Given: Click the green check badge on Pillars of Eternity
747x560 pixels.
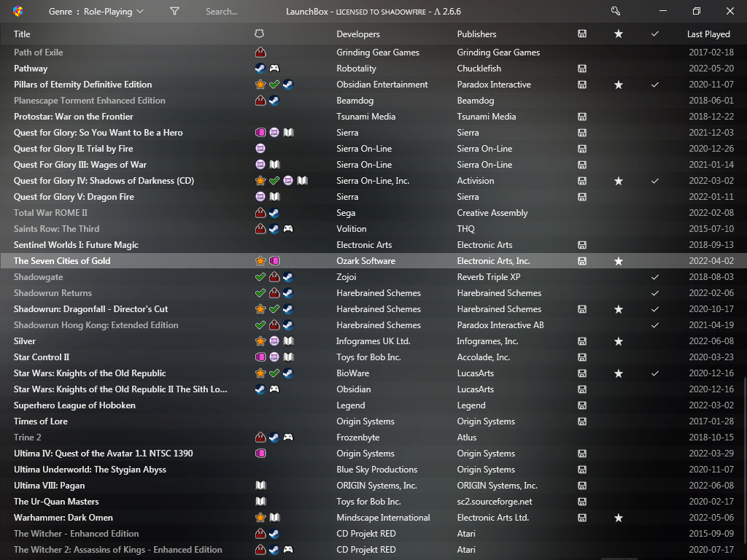Looking at the screenshot, I should [x=274, y=85].
